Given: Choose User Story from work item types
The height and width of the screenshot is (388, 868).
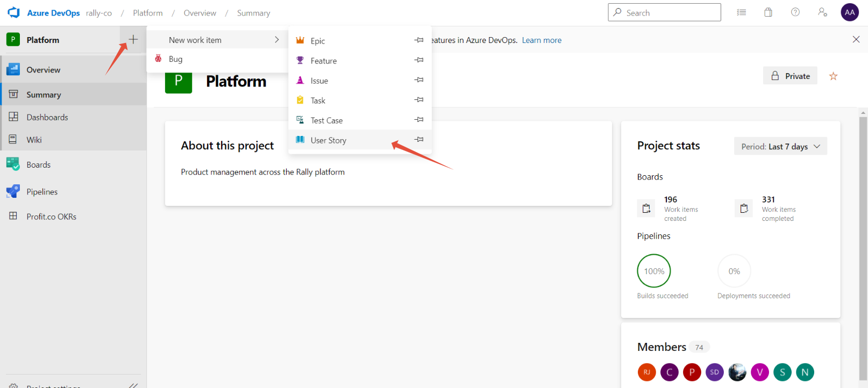Looking at the screenshot, I should coord(360,140).
